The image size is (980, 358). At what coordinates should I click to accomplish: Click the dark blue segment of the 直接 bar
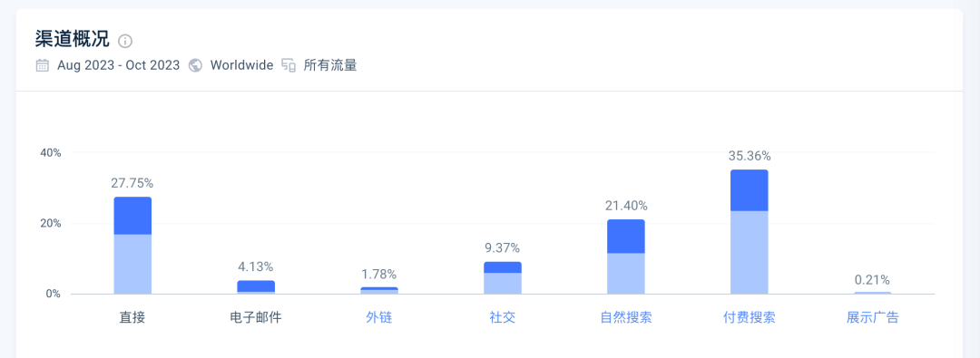pyautogui.click(x=132, y=216)
